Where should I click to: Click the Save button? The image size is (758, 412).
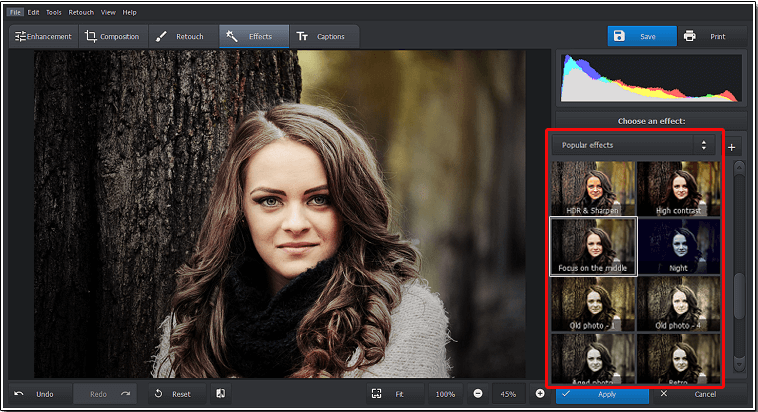click(642, 36)
